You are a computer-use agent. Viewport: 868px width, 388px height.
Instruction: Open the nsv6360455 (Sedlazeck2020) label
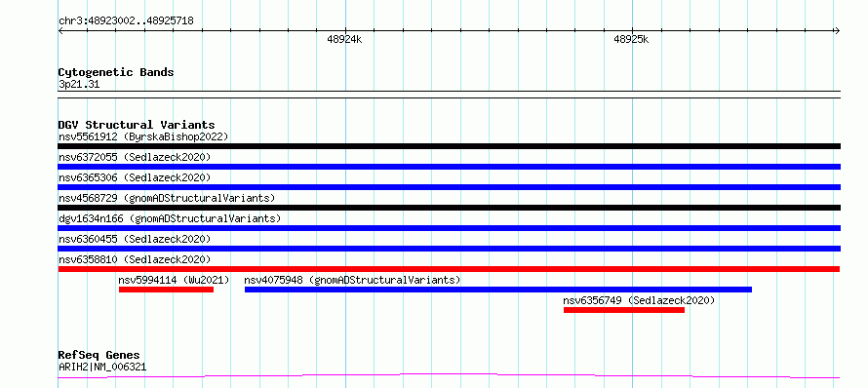coord(135,239)
